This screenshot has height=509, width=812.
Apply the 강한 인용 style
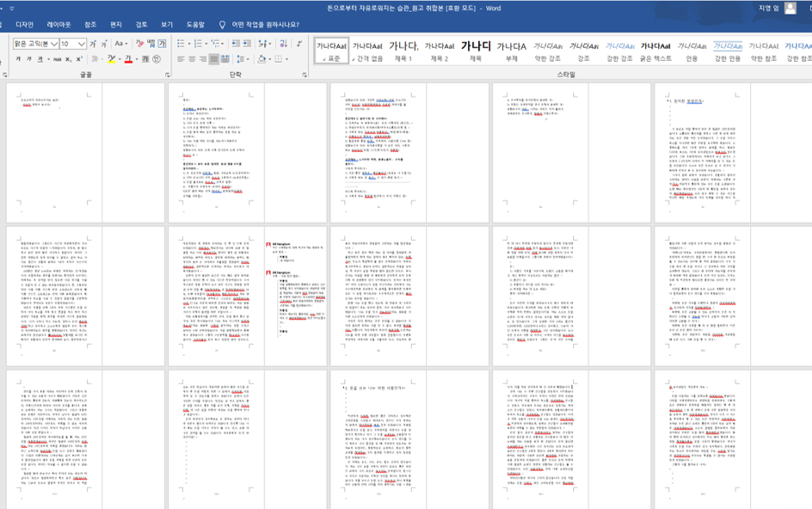[x=728, y=51]
